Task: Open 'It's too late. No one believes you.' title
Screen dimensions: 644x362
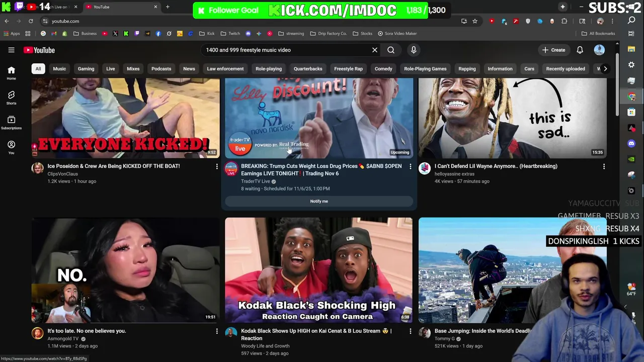Action: 87,331
